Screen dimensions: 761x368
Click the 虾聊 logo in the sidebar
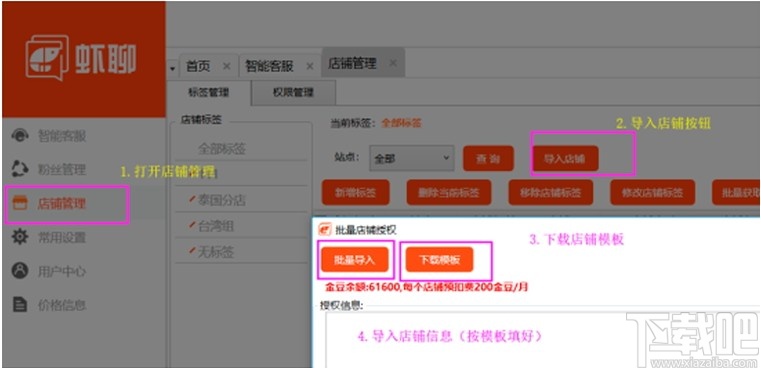coord(81,58)
